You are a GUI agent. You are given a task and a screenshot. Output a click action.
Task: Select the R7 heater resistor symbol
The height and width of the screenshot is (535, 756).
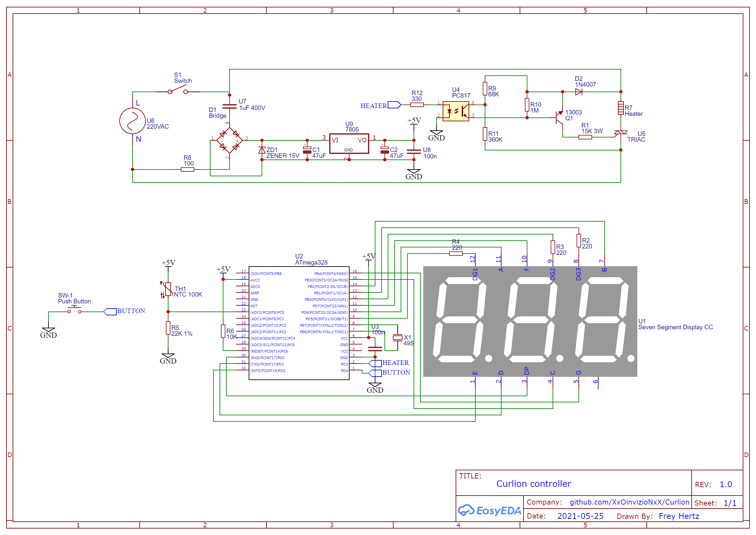621,108
